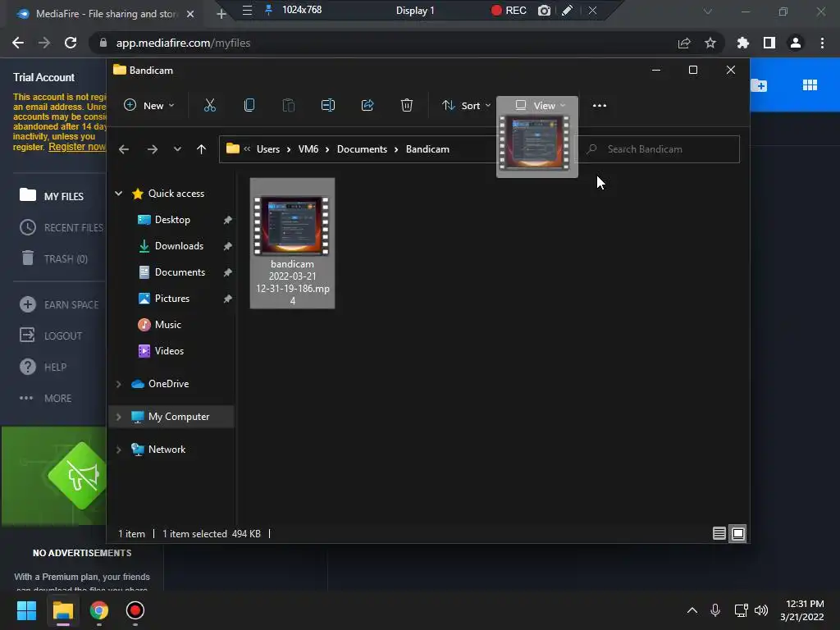The height and width of the screenshot is (630, 840).
Task: Open Chrome three-dot menu
Action: click(822, 43)
